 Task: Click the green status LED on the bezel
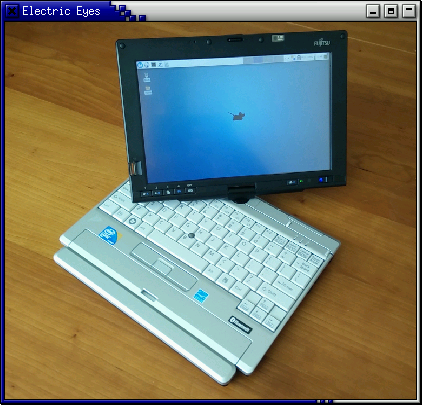click(301, 181)
